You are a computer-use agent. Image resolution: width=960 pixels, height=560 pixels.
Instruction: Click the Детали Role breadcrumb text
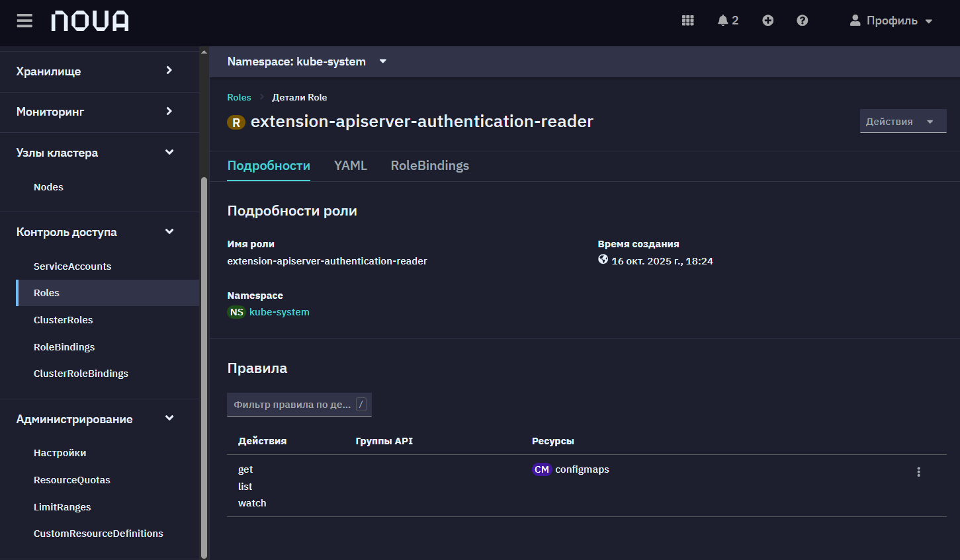tap(300, 97)
